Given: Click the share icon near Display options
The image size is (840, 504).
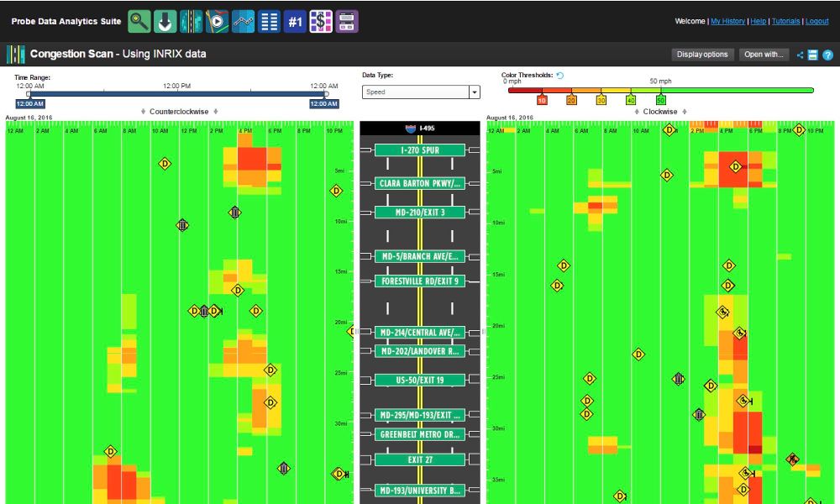Looking at the screenshot, I should click(800, 54).
